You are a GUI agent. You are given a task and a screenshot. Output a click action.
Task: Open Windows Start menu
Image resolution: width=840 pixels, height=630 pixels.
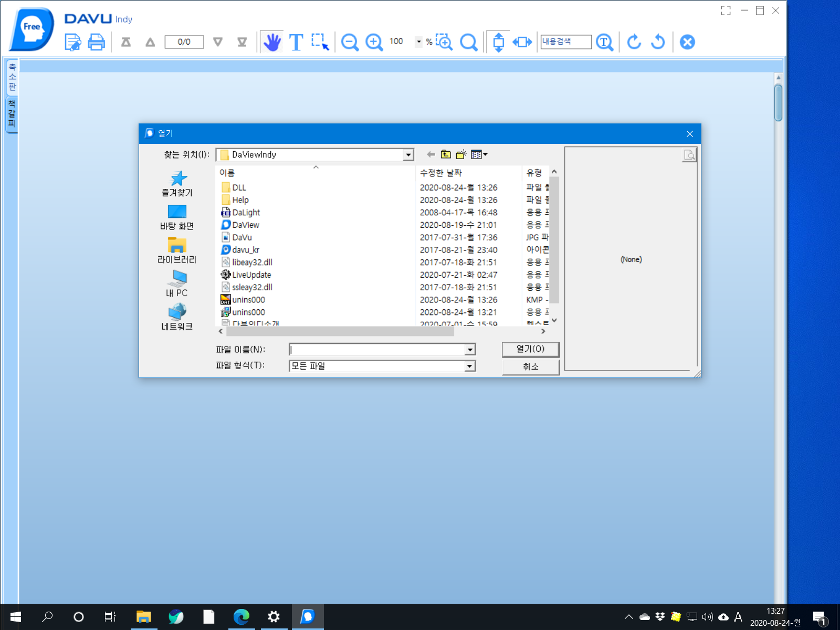(15, 617)
